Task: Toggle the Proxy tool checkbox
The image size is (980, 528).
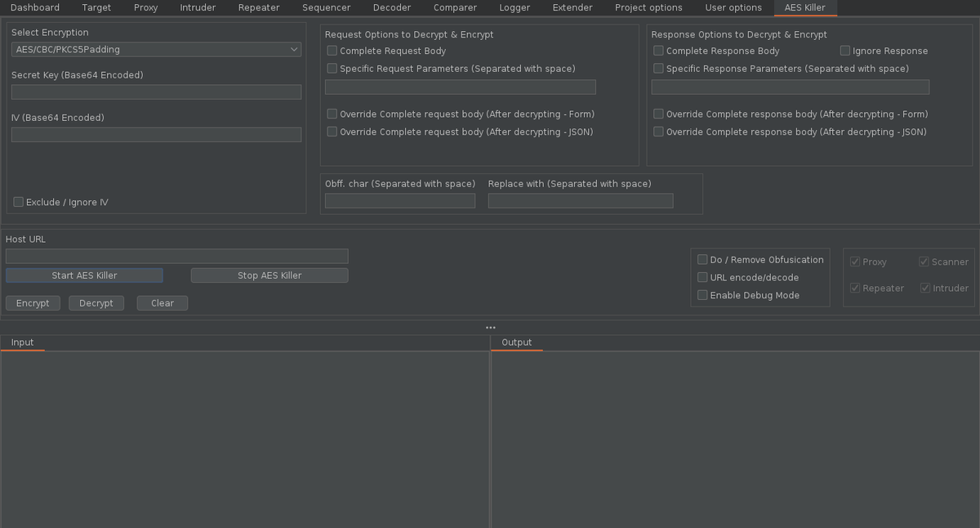Action: click(x=855, y=262)
